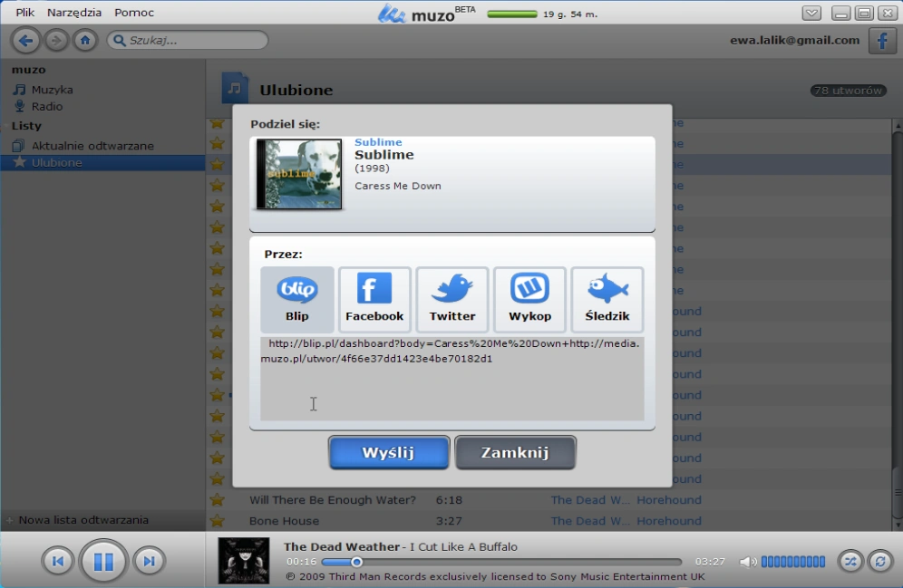Click Horehound album on Bone House row

(668, 521)
